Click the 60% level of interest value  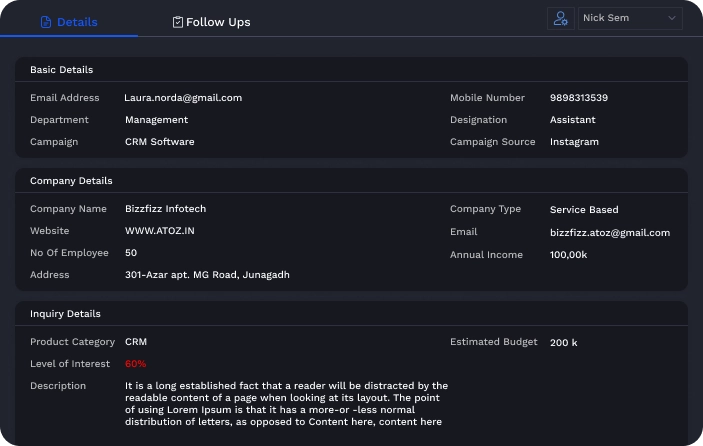(x=135, y=364)
